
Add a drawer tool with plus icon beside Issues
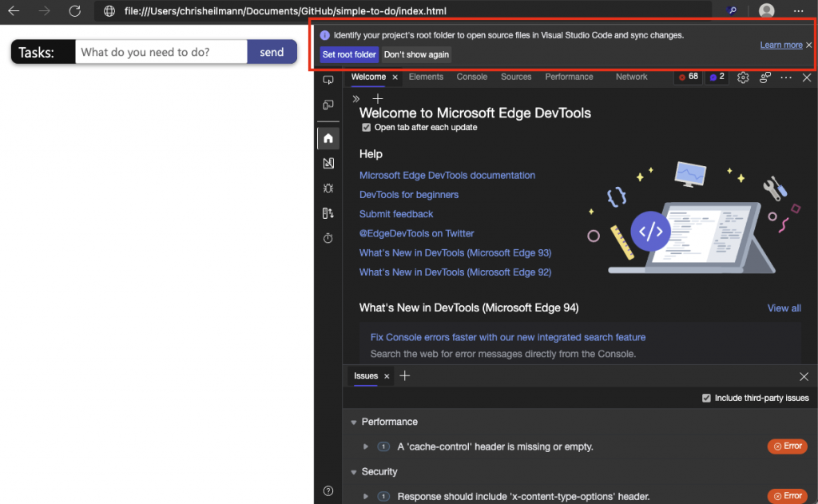405,375
